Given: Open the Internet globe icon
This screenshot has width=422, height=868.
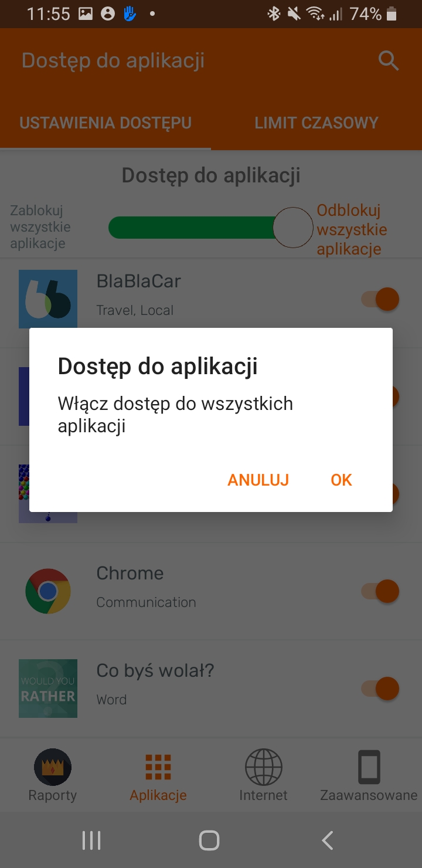Looking at the screenshot, I should pos(264,767).
